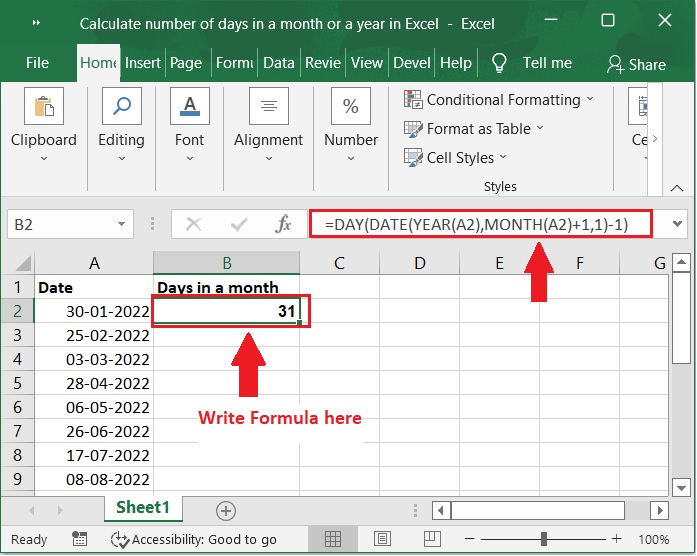Open the Clipboard paste icon group

tap(43, 107)
